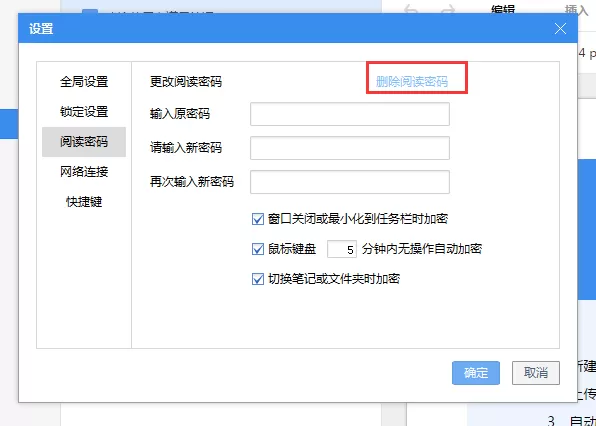Click the 更改阅读密码 heading text
Screen dimensions: 596x426
click(x=185, y=81)
